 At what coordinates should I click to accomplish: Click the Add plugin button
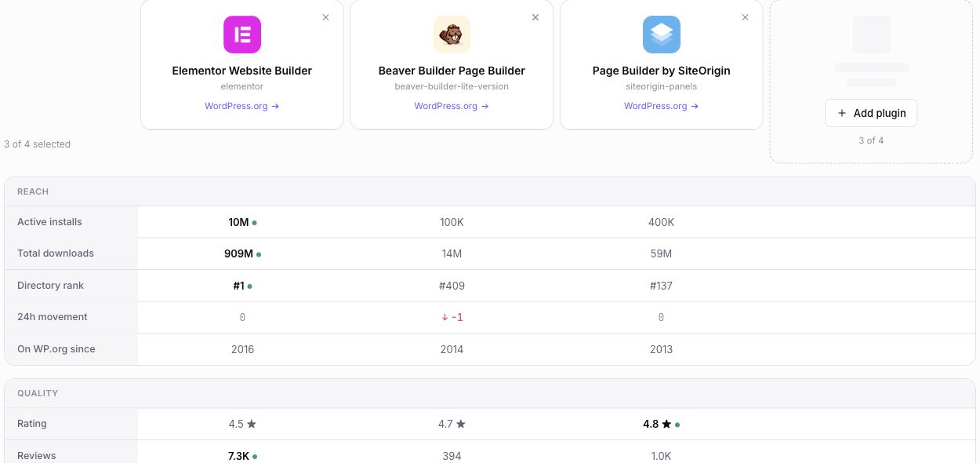871,113
